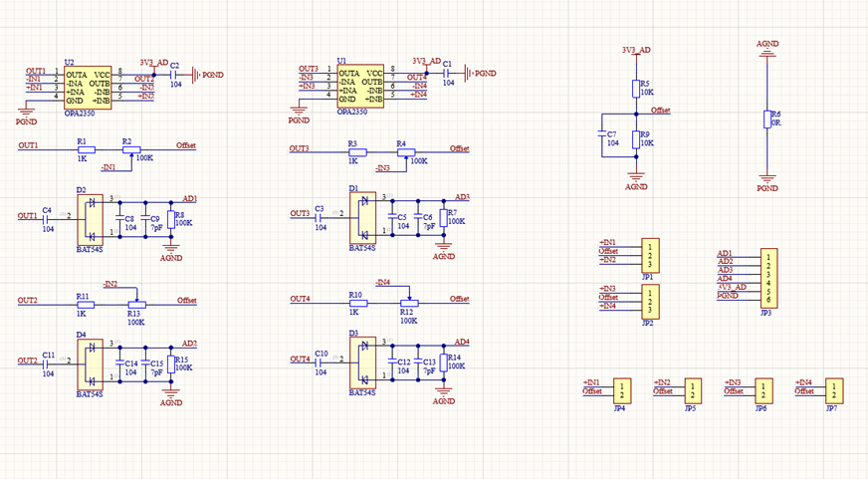The width and height of the screenshot is (868, 479).
Task: Select decoupling capacitor C1
Action: [x=447, y=73]
